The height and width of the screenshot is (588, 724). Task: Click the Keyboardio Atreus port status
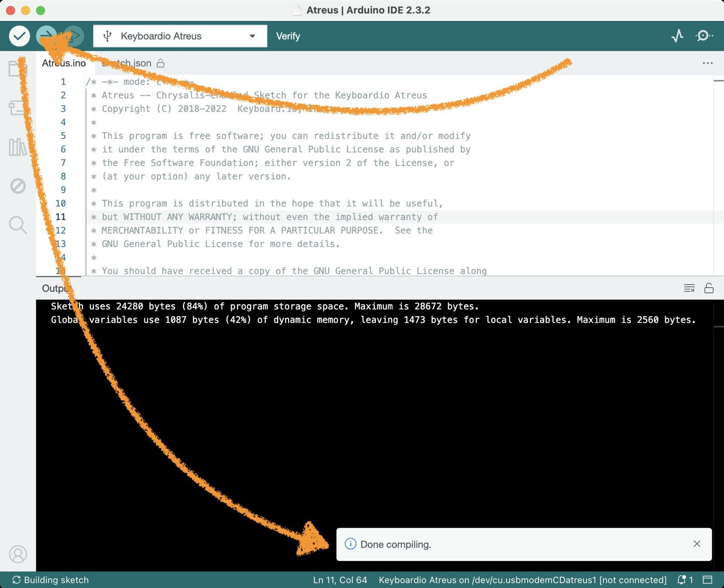pyautogui.click(x=523, y=580)
